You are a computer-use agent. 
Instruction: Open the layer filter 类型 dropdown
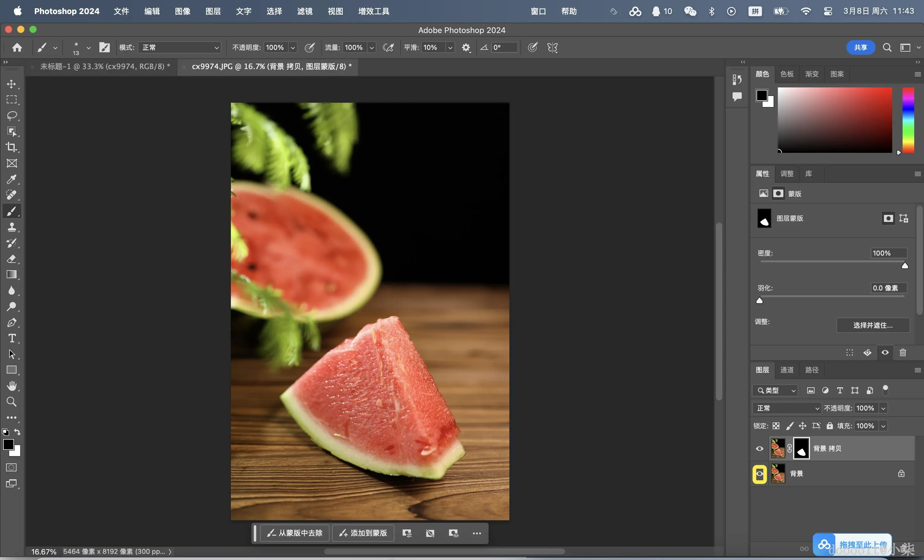tap(775, 391)
